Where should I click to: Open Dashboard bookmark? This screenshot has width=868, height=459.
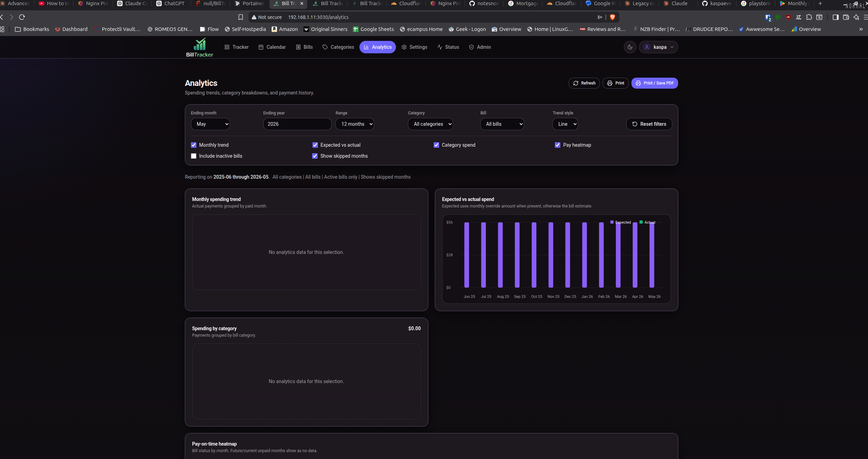pyautogui.click(x=71, y=29)
